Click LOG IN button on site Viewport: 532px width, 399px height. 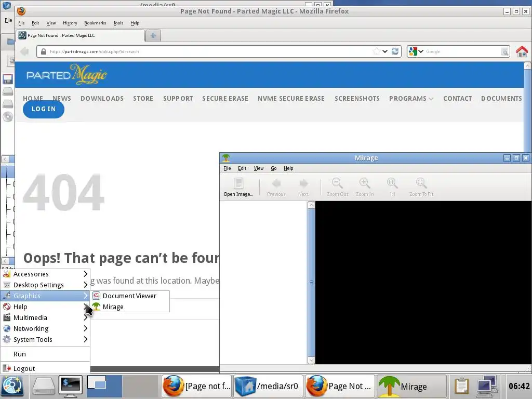tap(44, 109)
